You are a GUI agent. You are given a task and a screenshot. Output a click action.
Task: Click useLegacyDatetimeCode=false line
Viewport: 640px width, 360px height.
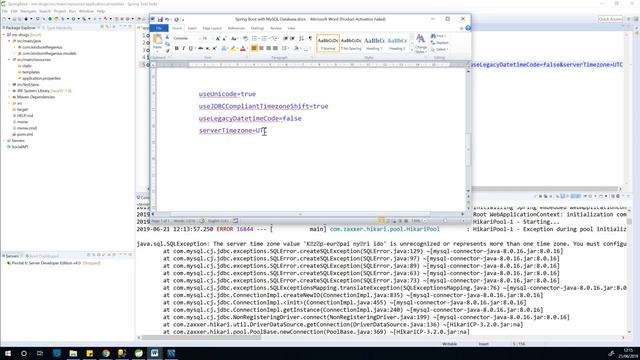click(250, 118)
